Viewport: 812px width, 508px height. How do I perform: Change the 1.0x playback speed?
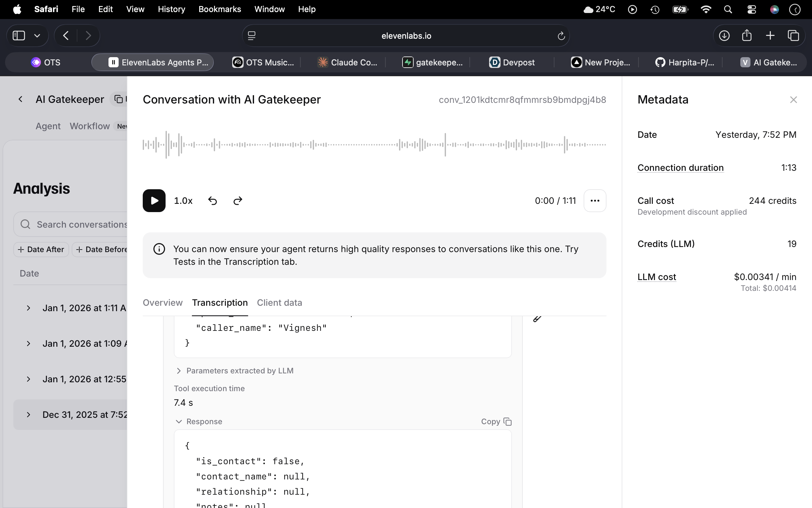[x=183, y=201]
